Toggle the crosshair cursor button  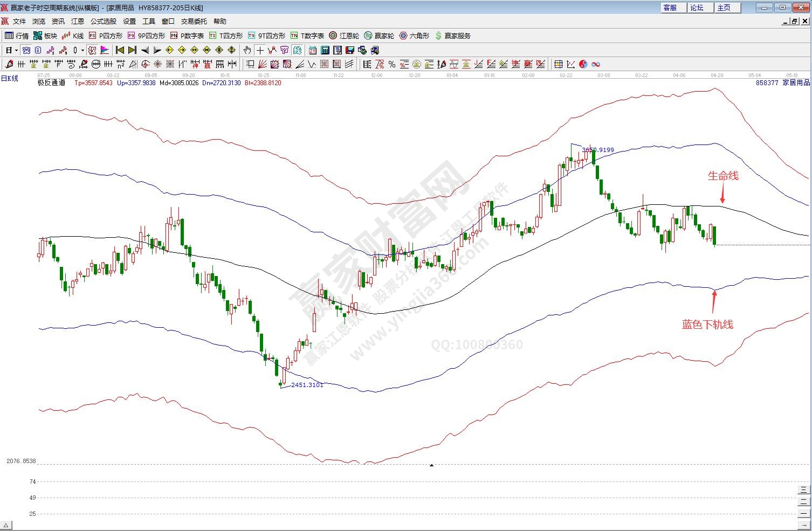pyautogui.click(x=260, y=50)
